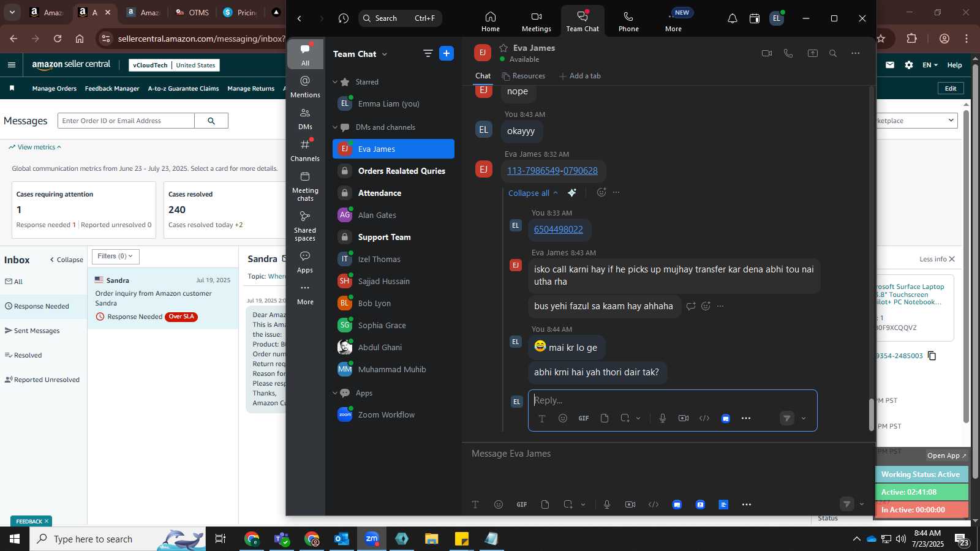
Task: Open the OTMS browser tab
Action: [192, 12]
